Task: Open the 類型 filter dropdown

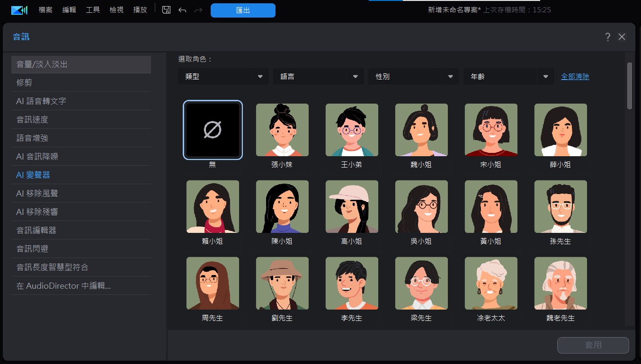Action: [223, 76]
